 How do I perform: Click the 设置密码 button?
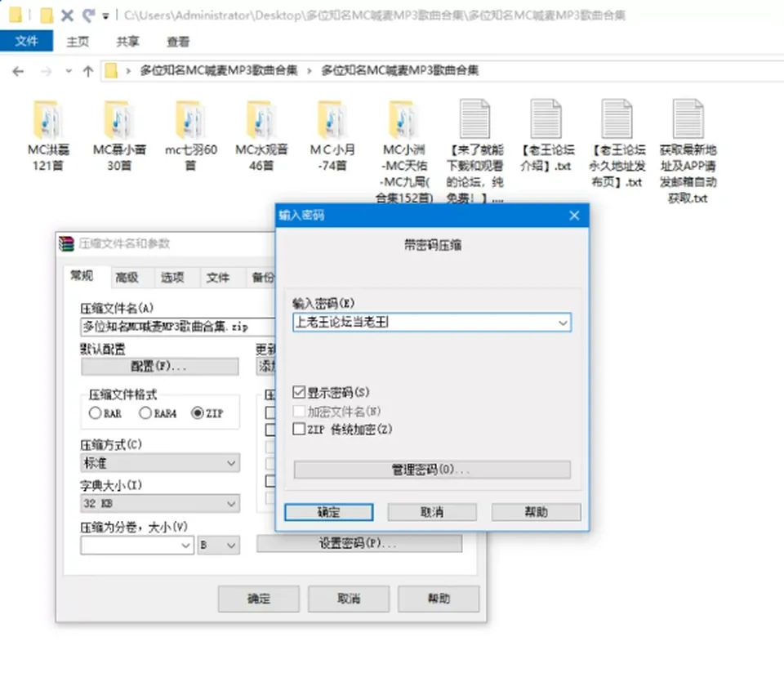[x=359, y=543]
